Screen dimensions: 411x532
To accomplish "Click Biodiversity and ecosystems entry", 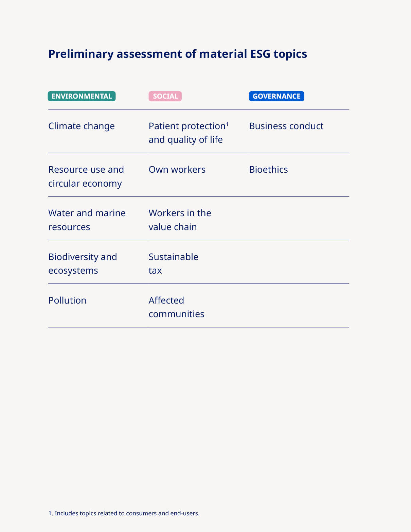I will [83, 263].
